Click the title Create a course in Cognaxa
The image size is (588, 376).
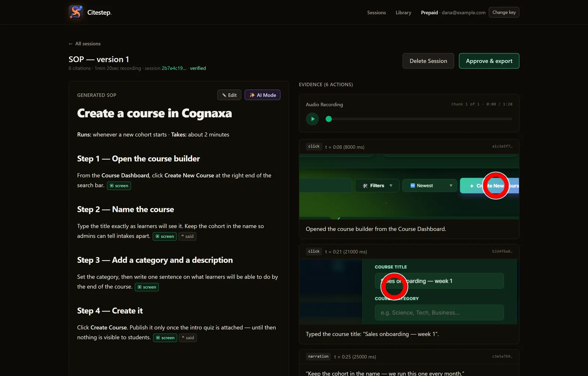[x=154, y=113]
